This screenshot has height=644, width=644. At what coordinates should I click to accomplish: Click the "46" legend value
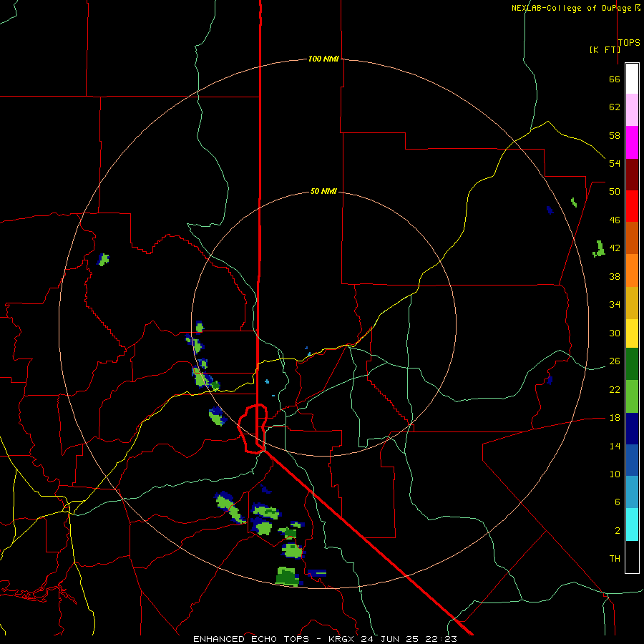[615, 220]
